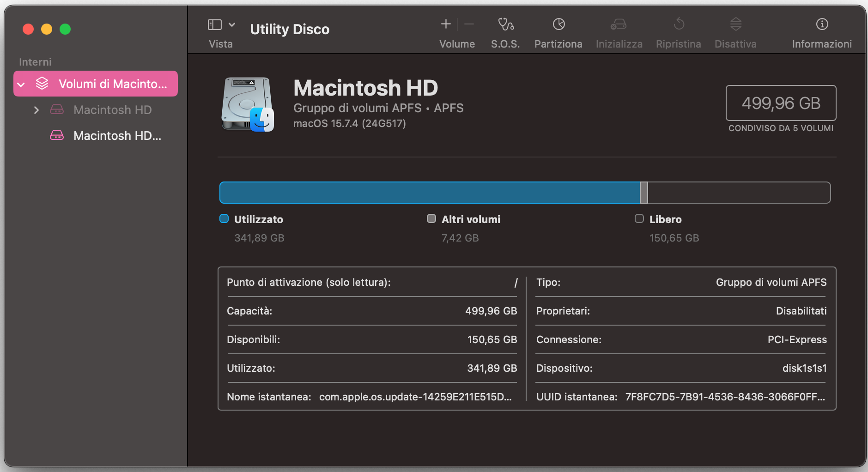The height and width of the screenshot is (472, 868).
Task: Select the remove volume minus button
Action: [469, 24]
